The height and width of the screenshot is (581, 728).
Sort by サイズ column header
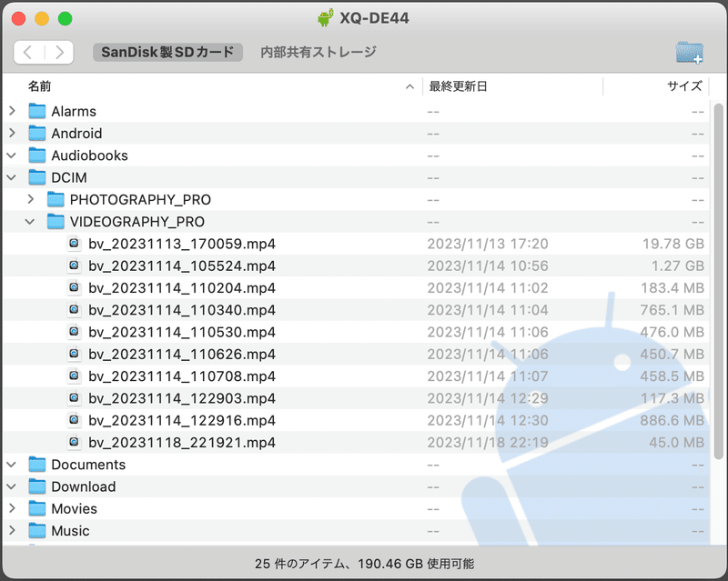click(x=684, y=86)
